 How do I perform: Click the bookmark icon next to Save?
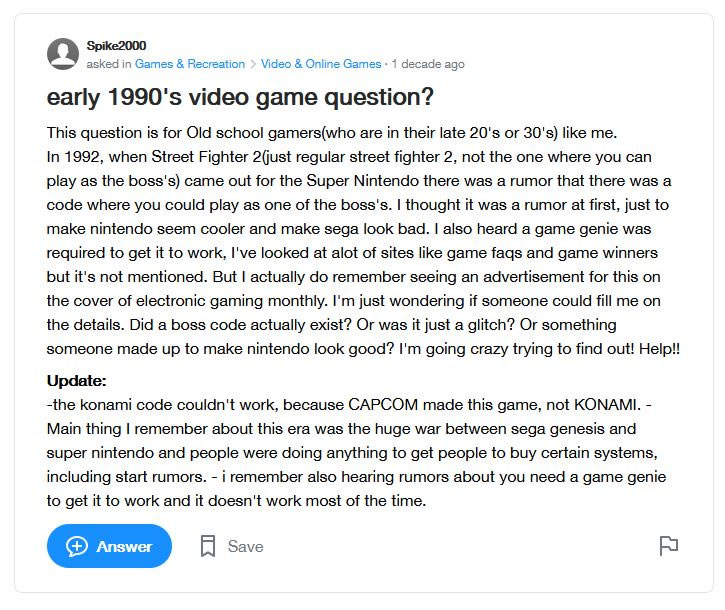coord(208,546)
